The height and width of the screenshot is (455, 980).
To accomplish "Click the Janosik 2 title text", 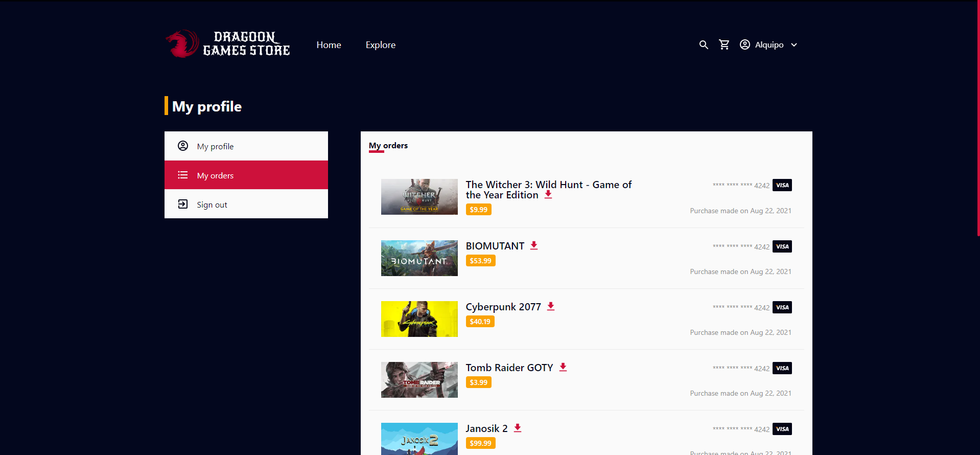I will pos(487,428).
